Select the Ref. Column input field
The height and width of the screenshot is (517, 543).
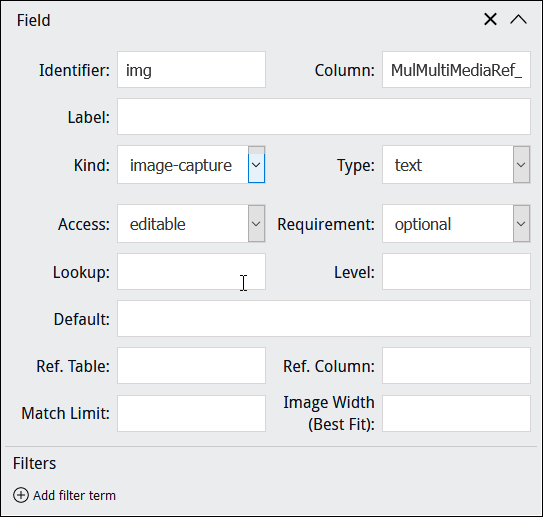456,366
